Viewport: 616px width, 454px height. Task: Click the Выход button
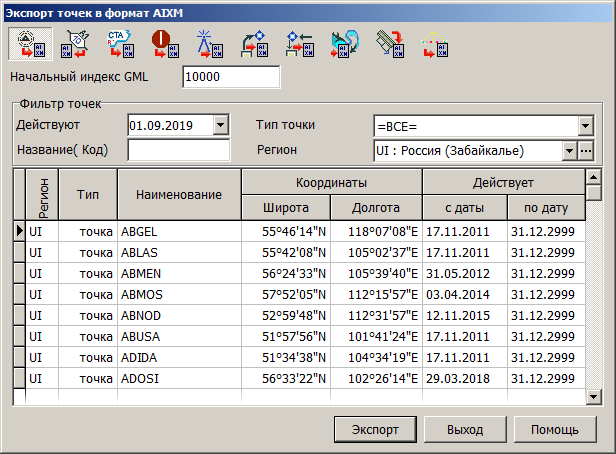point(465,430)
